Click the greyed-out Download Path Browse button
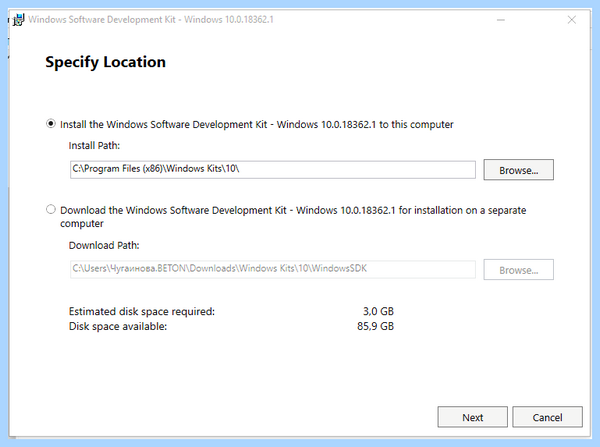This screenshot has width=600, height=447. [x=518, y=269]
